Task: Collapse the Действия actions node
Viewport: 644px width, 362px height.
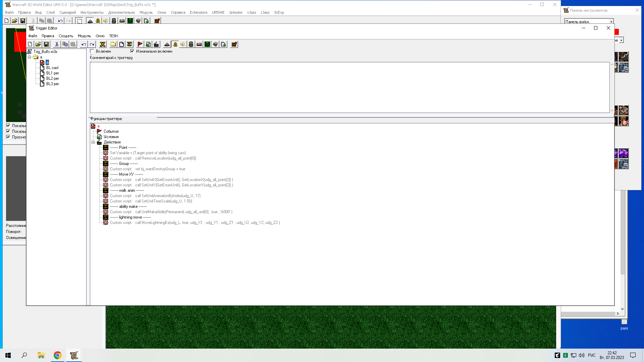Action: coord(93,142)
